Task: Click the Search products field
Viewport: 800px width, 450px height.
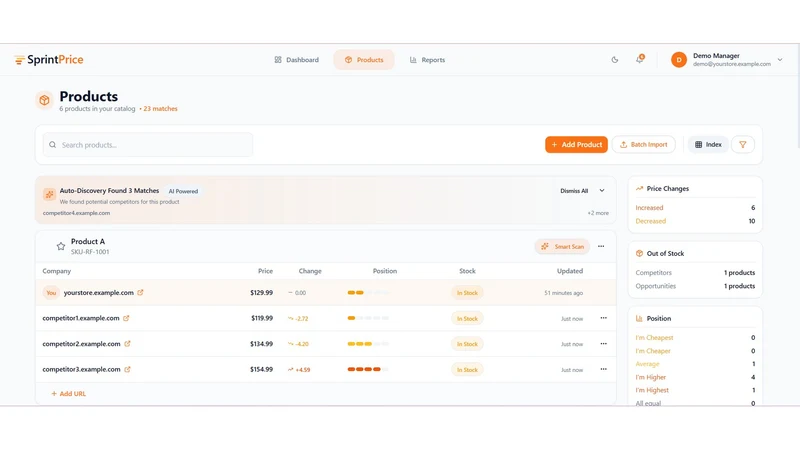Action: coord(148,145)
